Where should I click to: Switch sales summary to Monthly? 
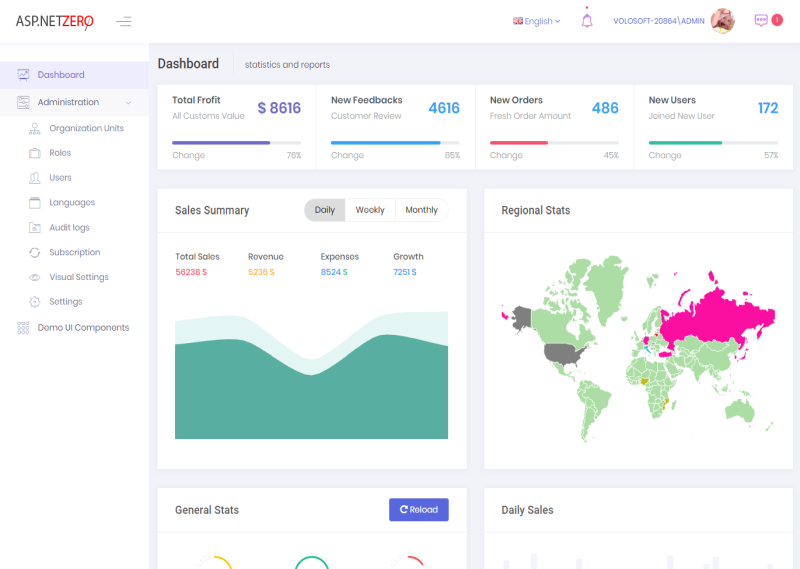pyautogui.click(x=421, y=210)
